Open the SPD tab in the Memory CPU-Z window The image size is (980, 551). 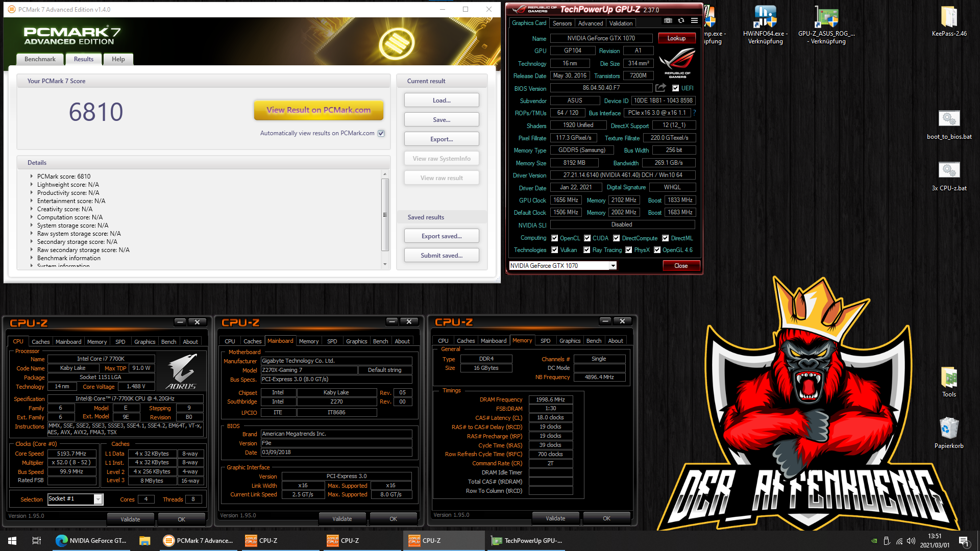coord(545,341)
